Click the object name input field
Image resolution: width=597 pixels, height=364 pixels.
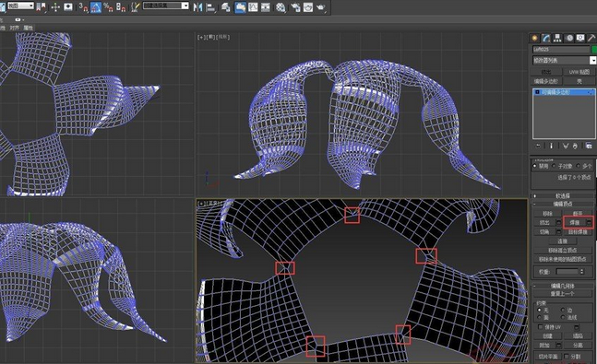(561, 50)
